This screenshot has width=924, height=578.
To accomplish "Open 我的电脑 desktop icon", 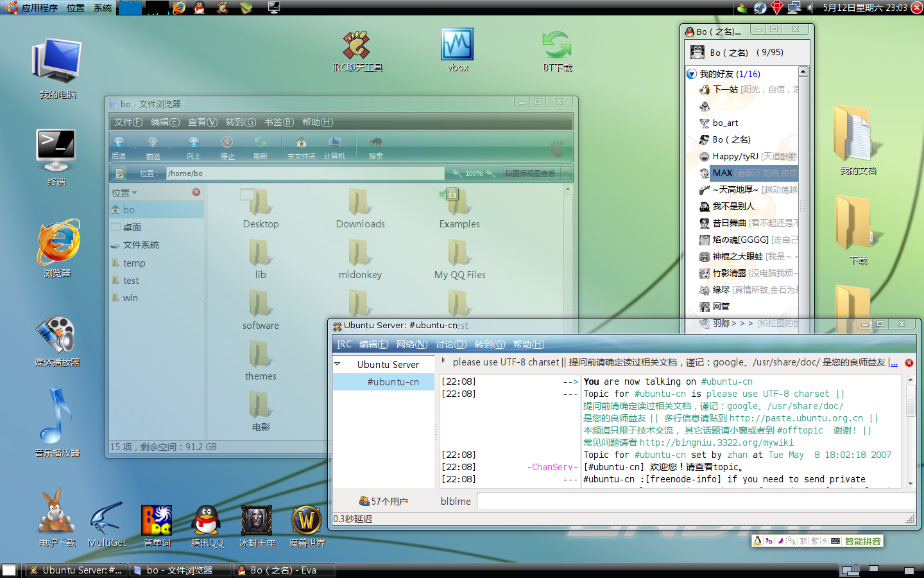I will click(x=58, y=69).
